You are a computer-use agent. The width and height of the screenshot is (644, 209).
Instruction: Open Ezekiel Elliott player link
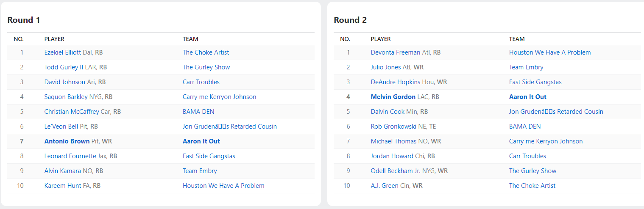coord(62,52)
